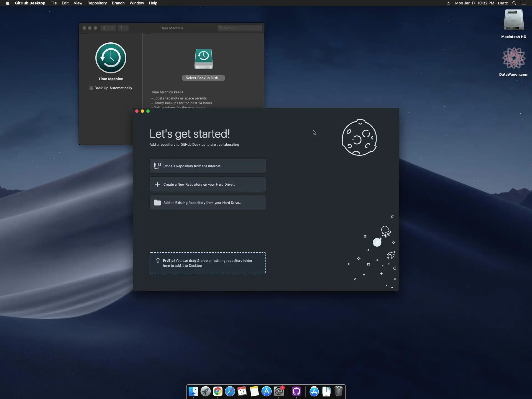Click the Time Machine clock icon
Viewport: 532px width, 399px height.
point(111,58)
